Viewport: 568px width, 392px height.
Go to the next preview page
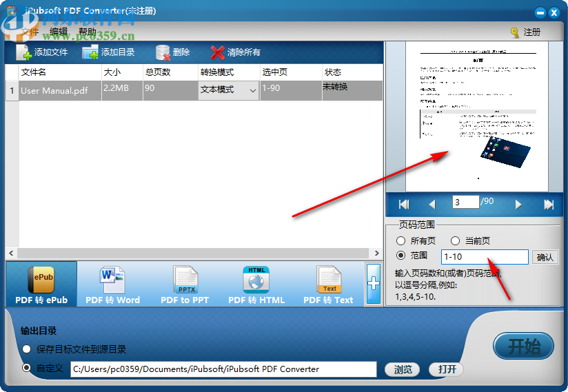pyautogui.click(x=518, y=205)
